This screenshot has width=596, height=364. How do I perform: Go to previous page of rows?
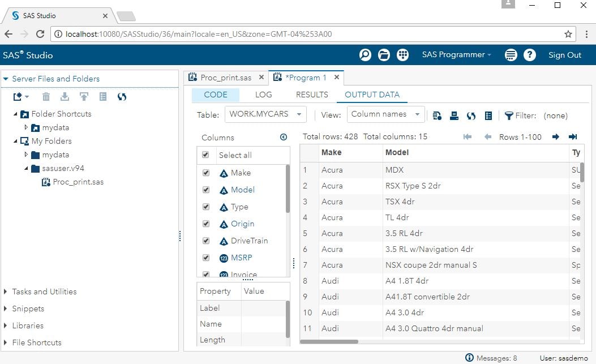coord(488,136)
